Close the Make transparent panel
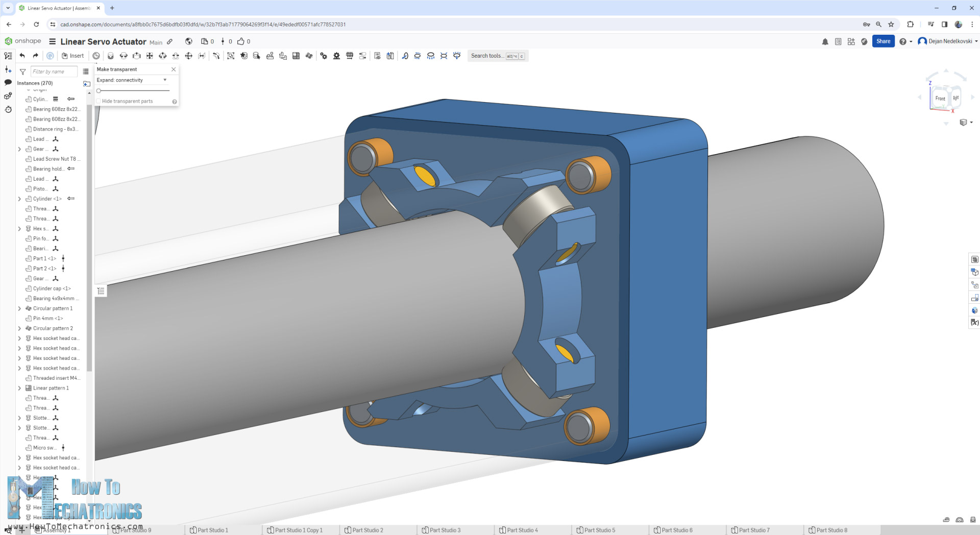Viewport: 980px width, 535px height. pyautogui.click(x=174, y=69)
